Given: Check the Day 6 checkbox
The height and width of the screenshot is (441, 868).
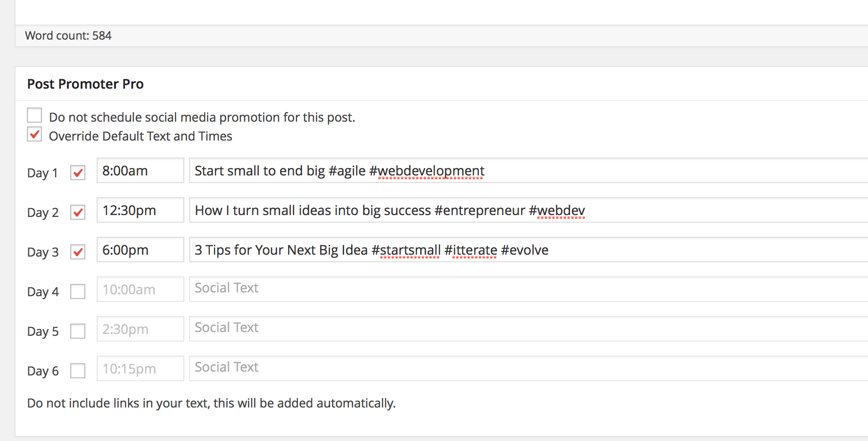Looking at the screenshot, I should pos(78,371).
